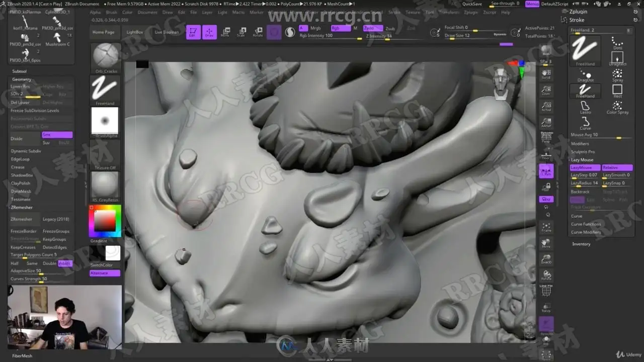Toggle the Zadd mode button
This screenshot has height=362, width=644.
click(x=372, y=28)
